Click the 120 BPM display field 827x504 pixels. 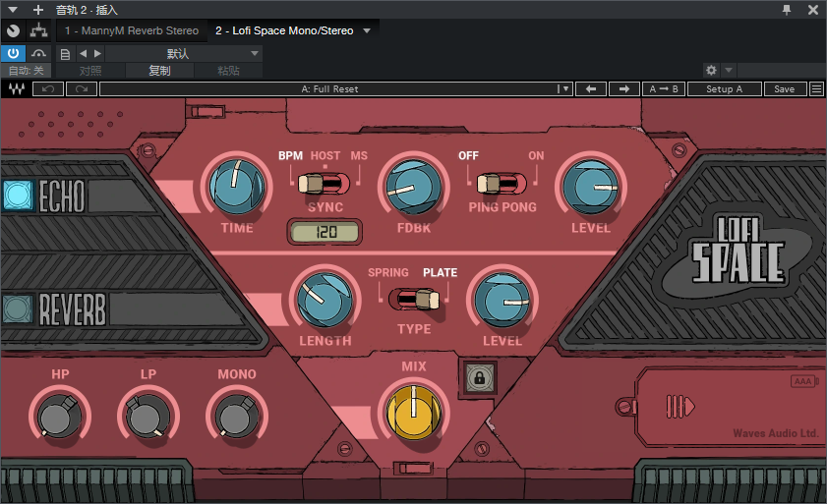point(325,232)
